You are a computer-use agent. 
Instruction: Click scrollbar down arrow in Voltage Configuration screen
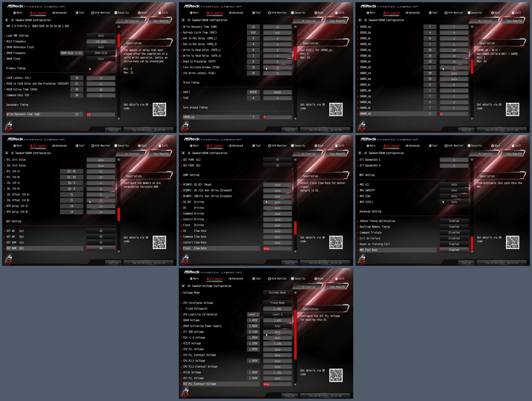[x=295, y=385]
